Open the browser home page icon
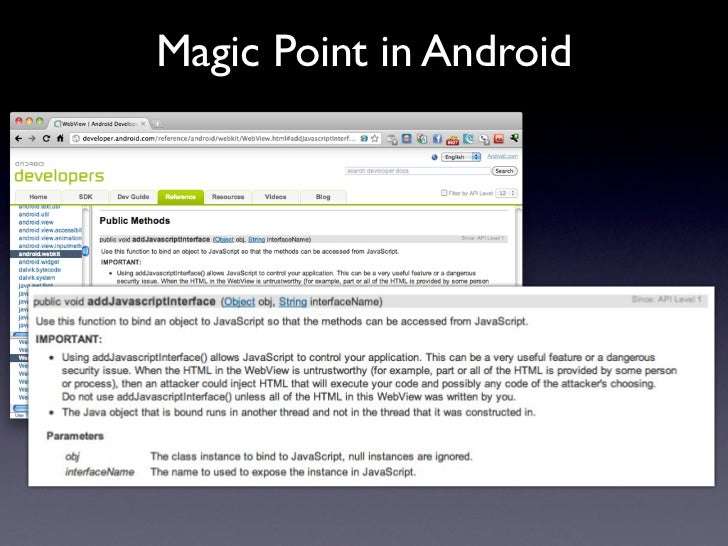The image size is (728, 546). coord(60,138)
